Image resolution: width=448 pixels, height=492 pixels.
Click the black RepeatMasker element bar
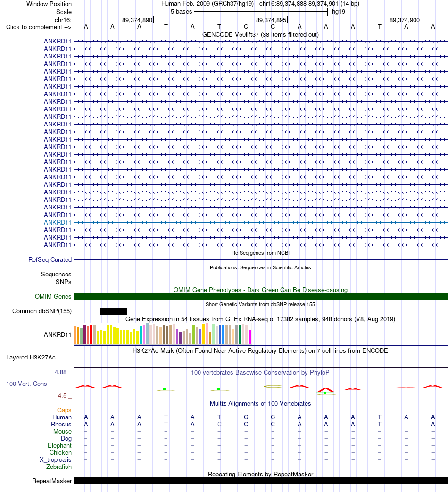pyautogui.click(x=260, y=481)
